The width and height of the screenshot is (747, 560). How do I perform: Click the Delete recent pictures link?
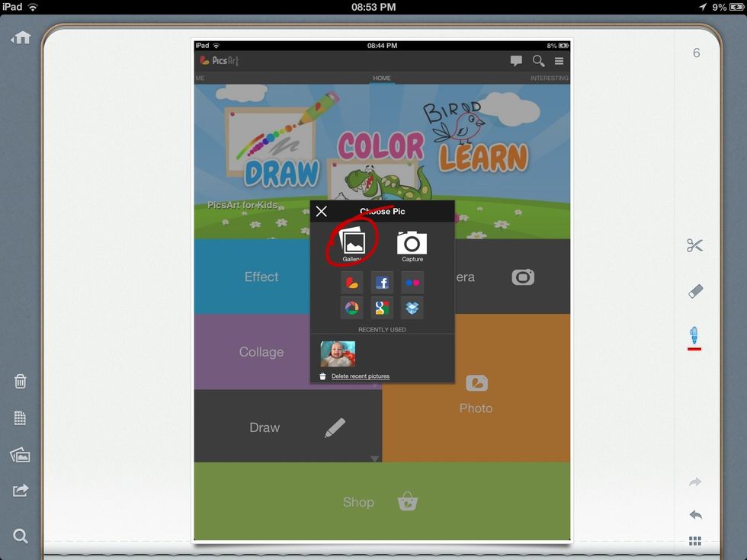click(x=360, y=376)
